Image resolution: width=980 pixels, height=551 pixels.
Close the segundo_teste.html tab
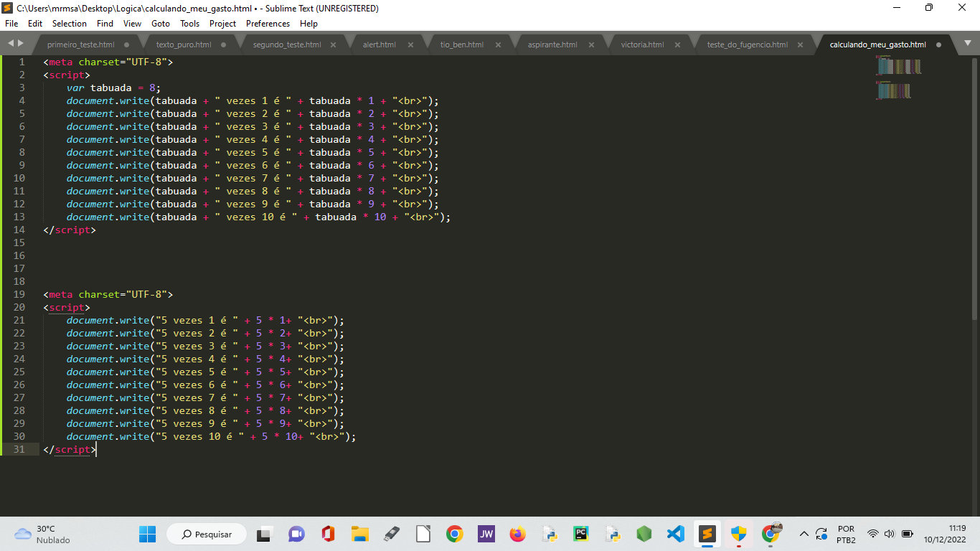point(333,44)
